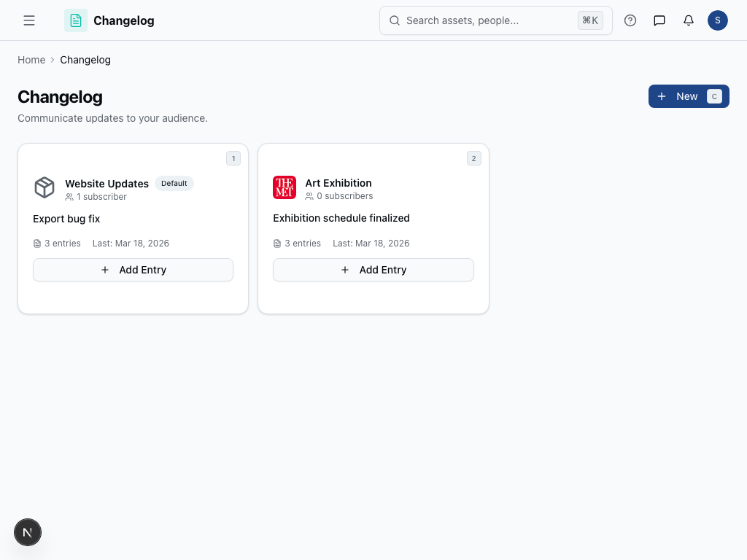This screenshot has height=560, width=747.
Task: Click the teal Changelog document icon
Action: coord(76,20)
